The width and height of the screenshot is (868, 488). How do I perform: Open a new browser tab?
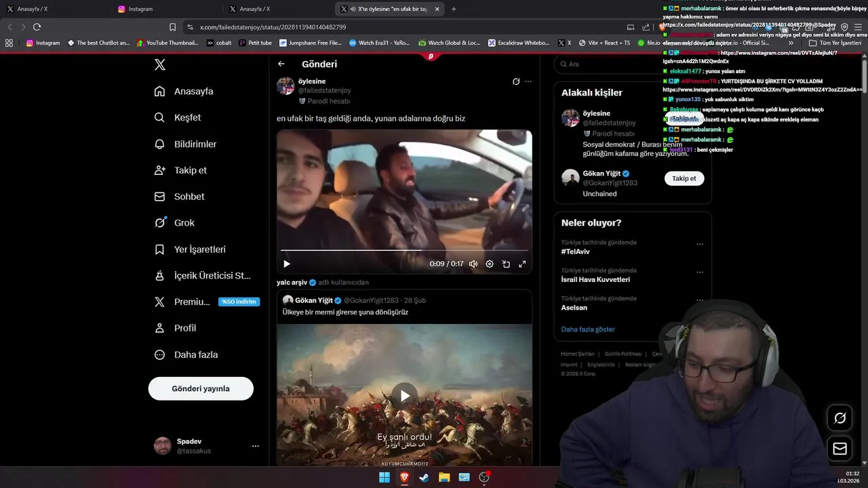[454, 9]
